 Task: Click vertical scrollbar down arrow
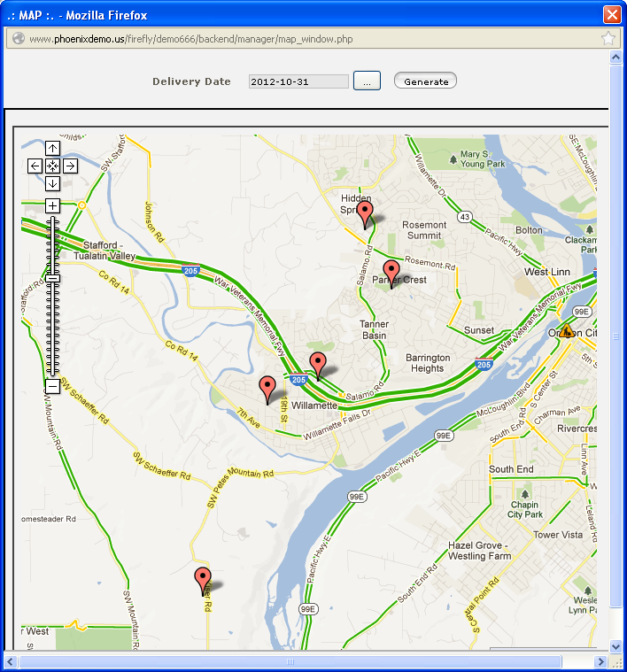click(x=615, y=645)
